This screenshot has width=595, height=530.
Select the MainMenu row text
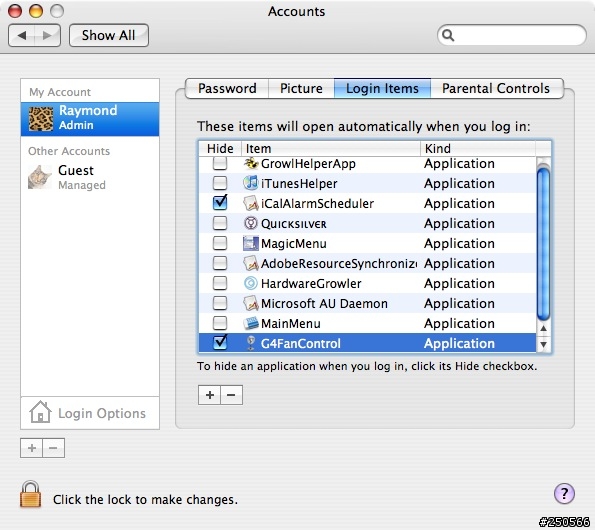[291, 324]
